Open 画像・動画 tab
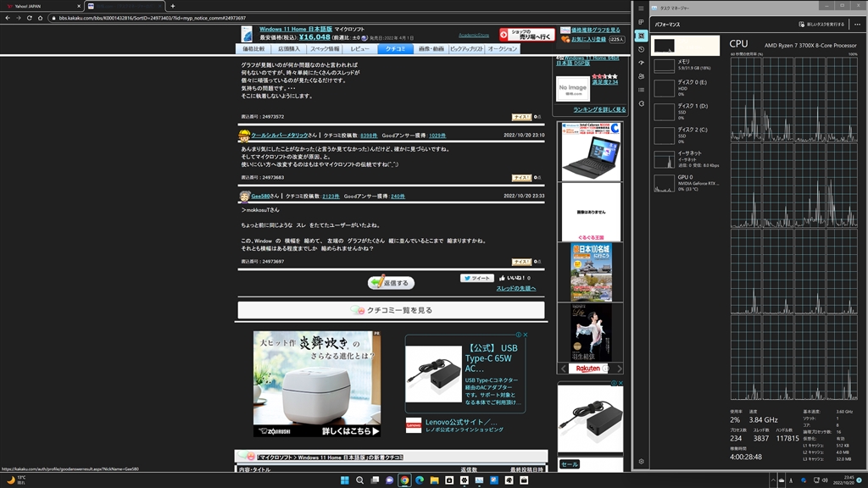 click(431, 48)
